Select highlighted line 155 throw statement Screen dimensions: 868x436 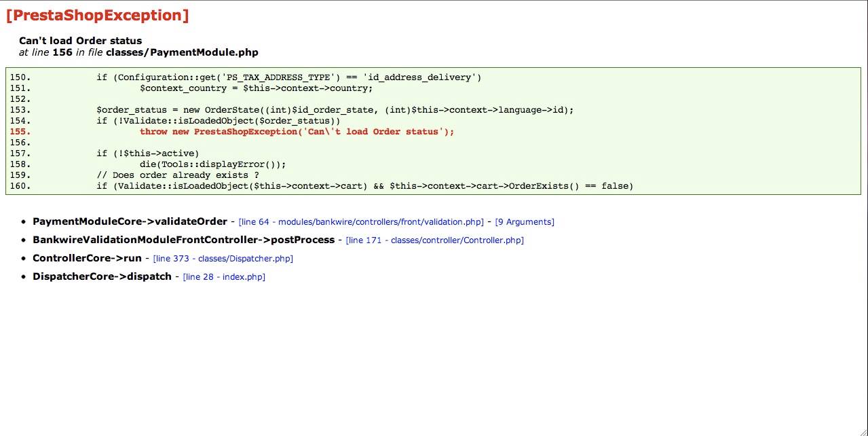tap(297, 132)
